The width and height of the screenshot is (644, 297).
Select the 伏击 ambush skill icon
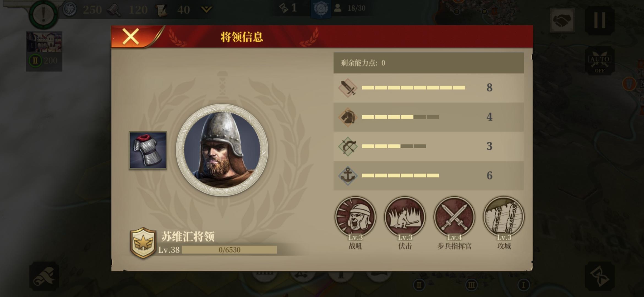pyautogui.click(x=405, y=217)
